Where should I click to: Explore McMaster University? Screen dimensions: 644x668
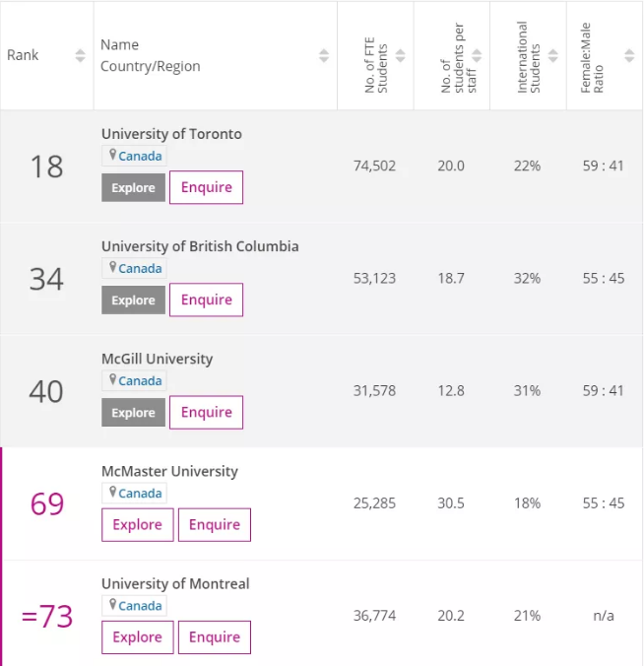[138, 525]
